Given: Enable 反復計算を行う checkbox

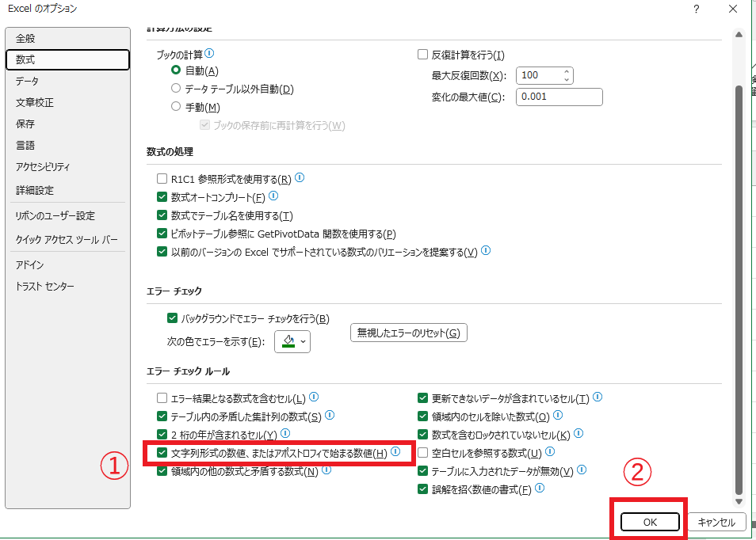Looking at the screenshot, I should point(423,55).
